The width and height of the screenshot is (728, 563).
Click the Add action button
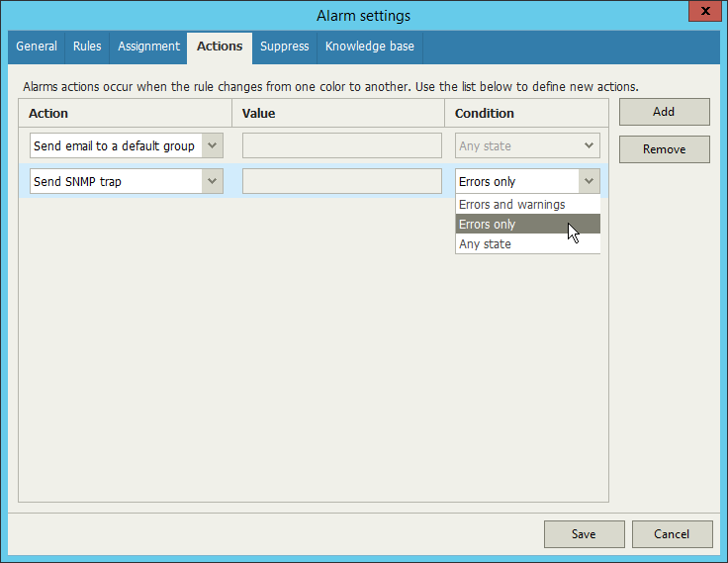[664, 112]
